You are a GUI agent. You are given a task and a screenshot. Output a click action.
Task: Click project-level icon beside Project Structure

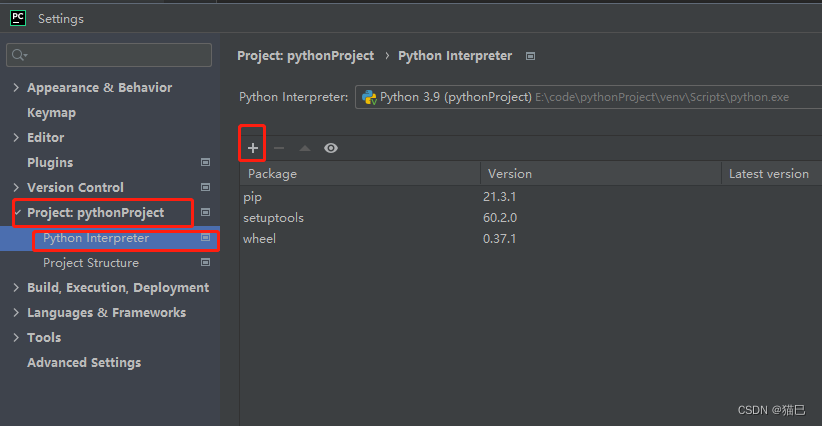coord(206,262)
